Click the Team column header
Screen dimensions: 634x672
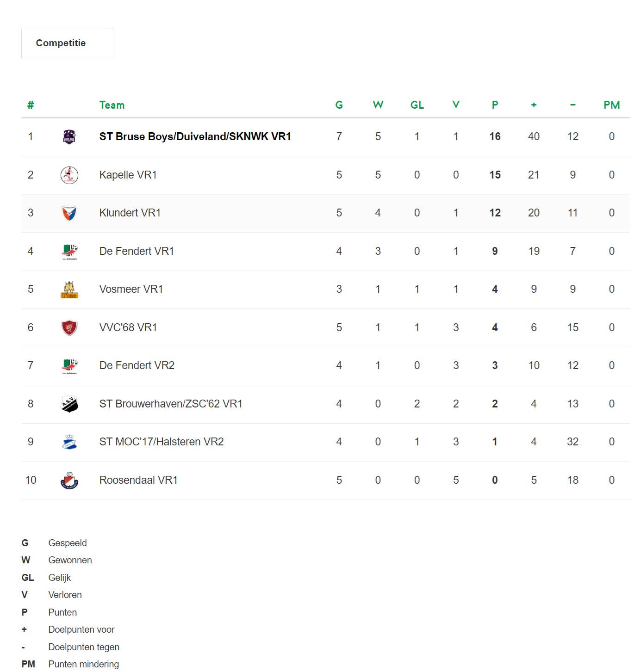pos(112,105)
